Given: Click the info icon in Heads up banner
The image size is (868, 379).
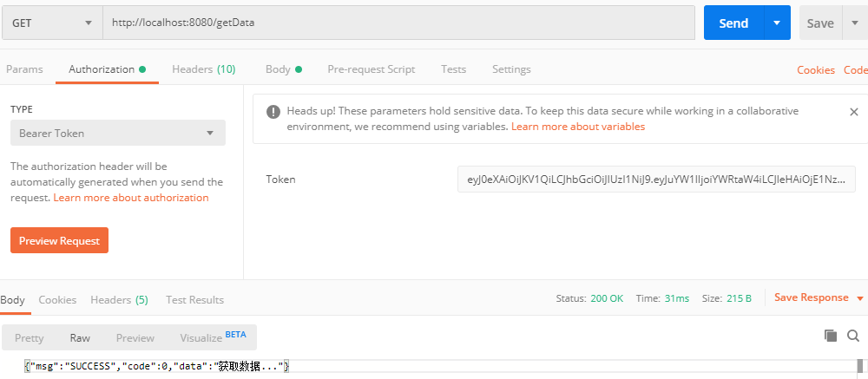Looking at the screenshot, I should click(273, 112).
